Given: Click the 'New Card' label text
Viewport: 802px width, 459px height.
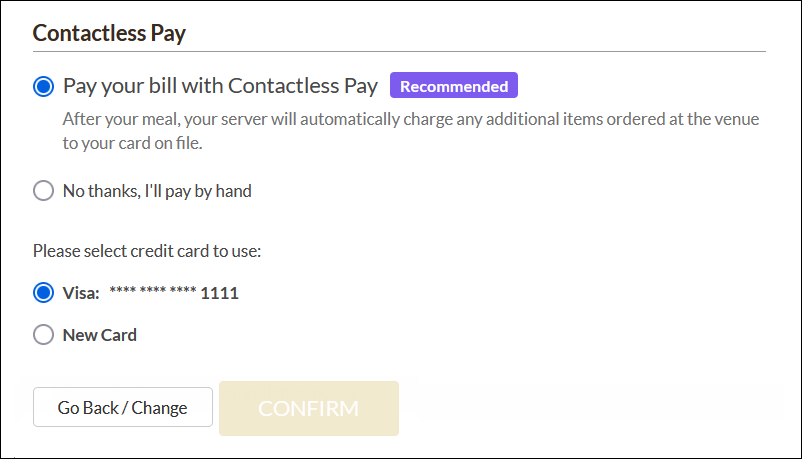Looking at the screenshot, I should pos(100,335).
